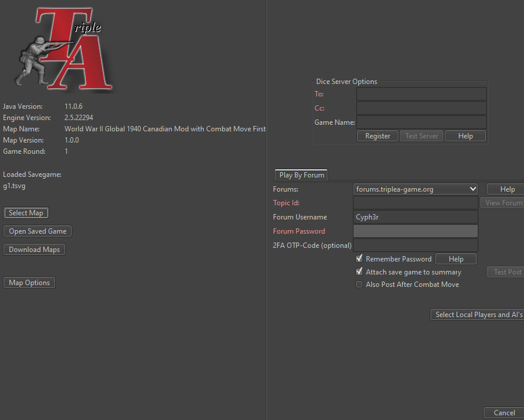The width and height of the screenshot is (524, 420).
Task: Click the dice server Register button
Action: tap(378, 136)
